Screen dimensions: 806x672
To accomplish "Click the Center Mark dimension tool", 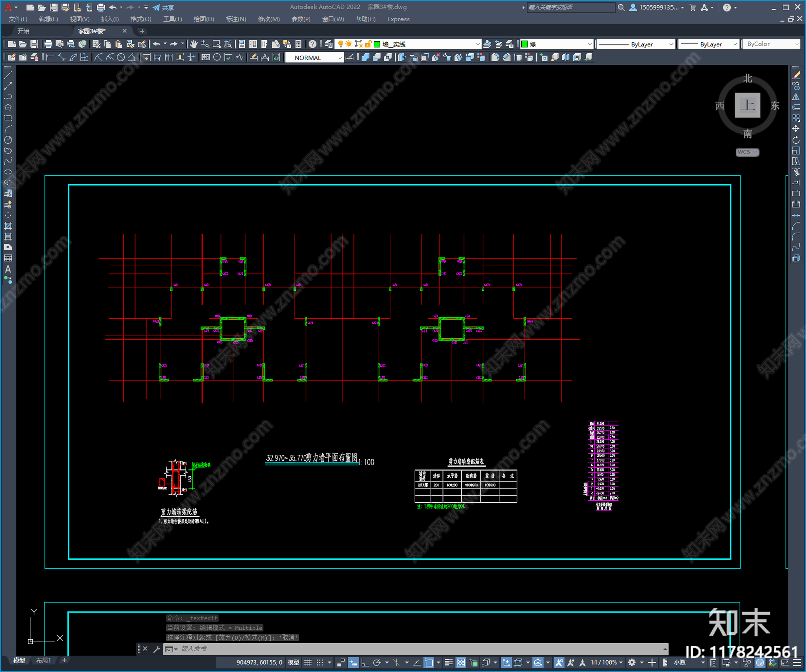I will [217, 57].
